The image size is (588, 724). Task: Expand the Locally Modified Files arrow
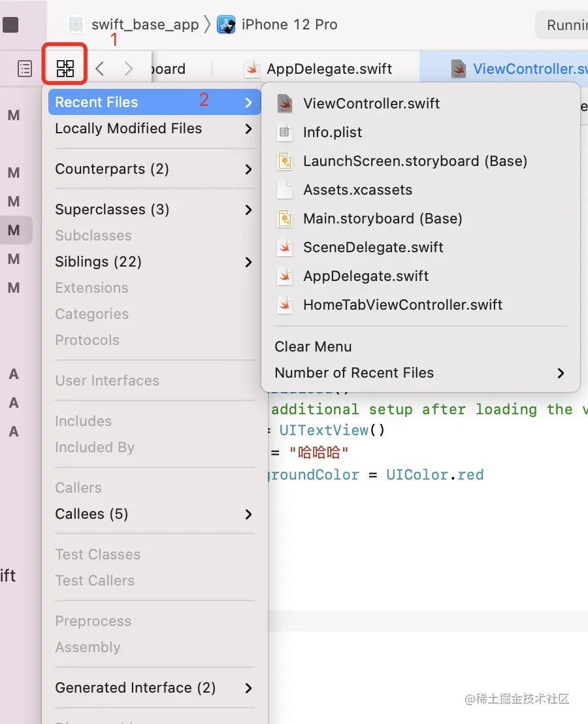coord(249,129)
